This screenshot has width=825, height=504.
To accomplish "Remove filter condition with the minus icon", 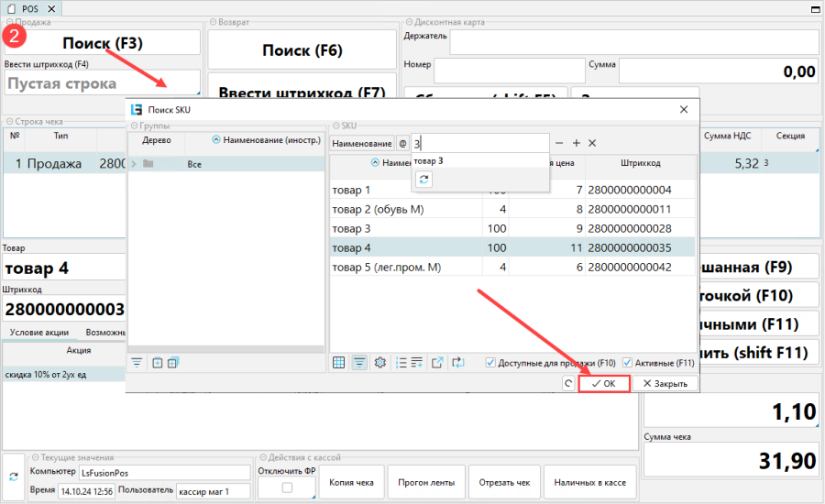I will coord(560,143).
